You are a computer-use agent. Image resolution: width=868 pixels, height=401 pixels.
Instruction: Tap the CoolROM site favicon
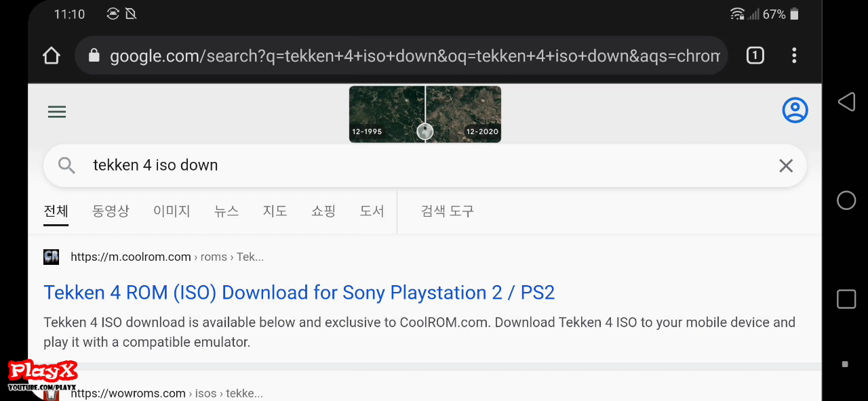click(x=52, y=257)
